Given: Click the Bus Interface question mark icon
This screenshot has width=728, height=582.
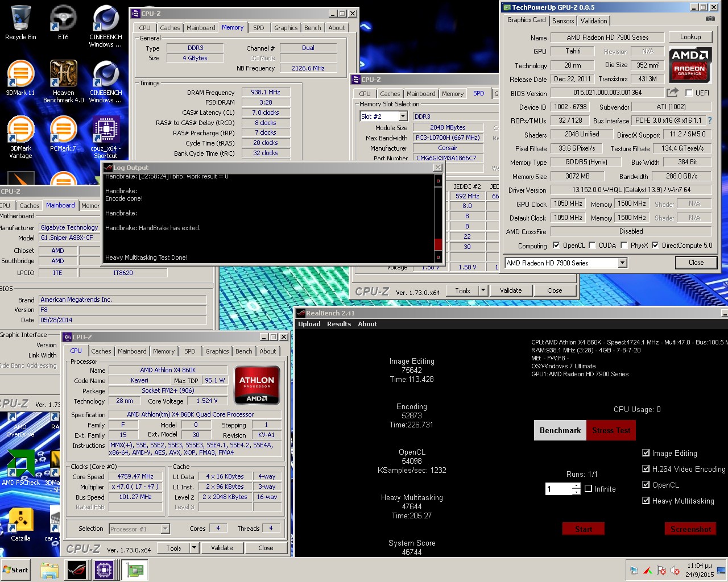Looking at the screenshot, I should point(710,120).
